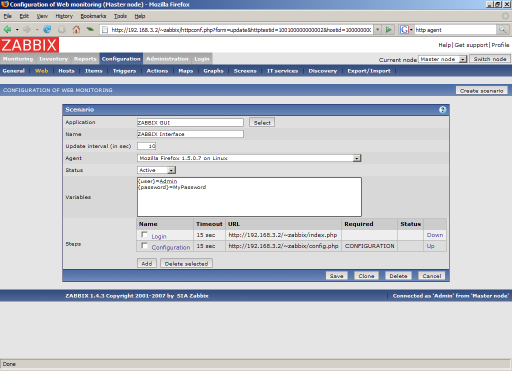
Task: Open the Hosts submenu link
Action: pyautogui.click(x=66, y=71)
